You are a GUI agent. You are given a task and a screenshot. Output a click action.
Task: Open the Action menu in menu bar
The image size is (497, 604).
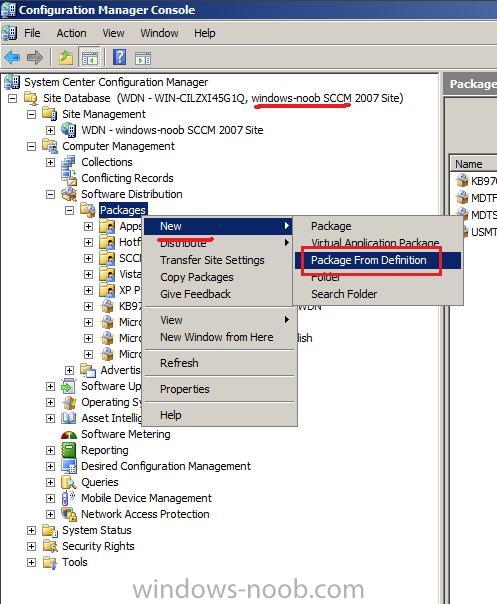[x=71, y=33]
